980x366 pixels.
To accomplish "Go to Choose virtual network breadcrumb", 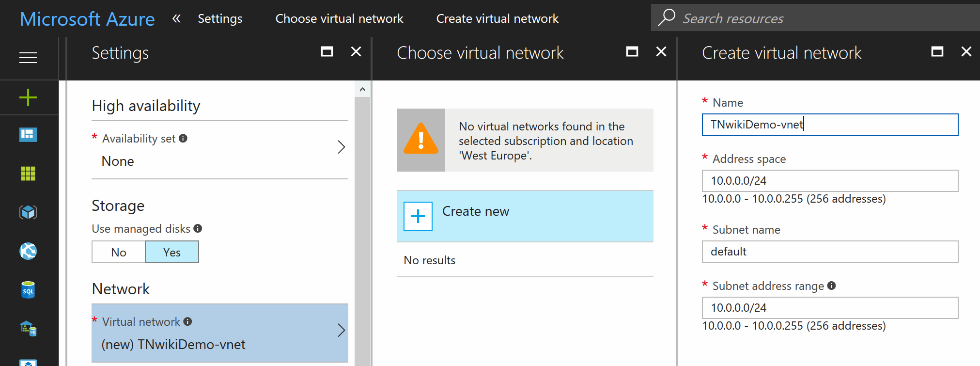I will 339,18.
